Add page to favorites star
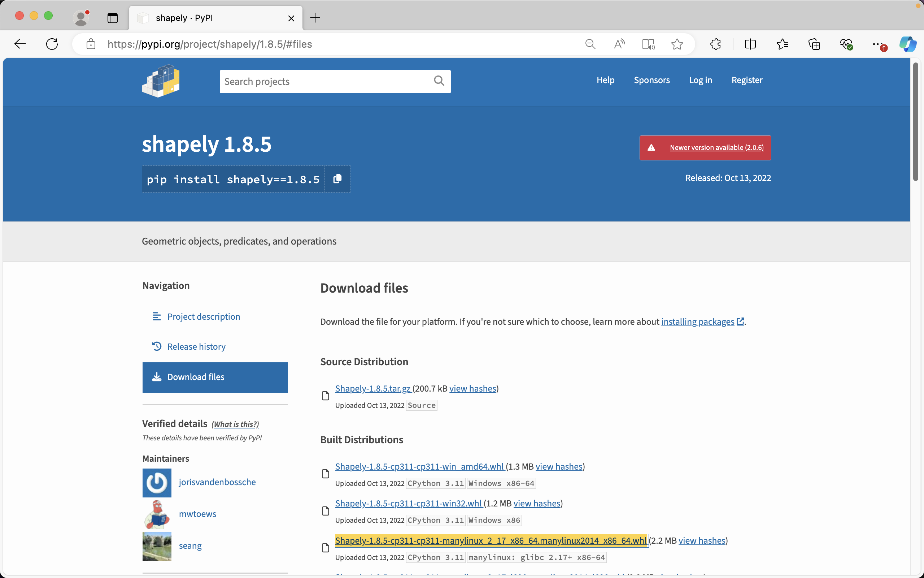 (x=677, y=44)
